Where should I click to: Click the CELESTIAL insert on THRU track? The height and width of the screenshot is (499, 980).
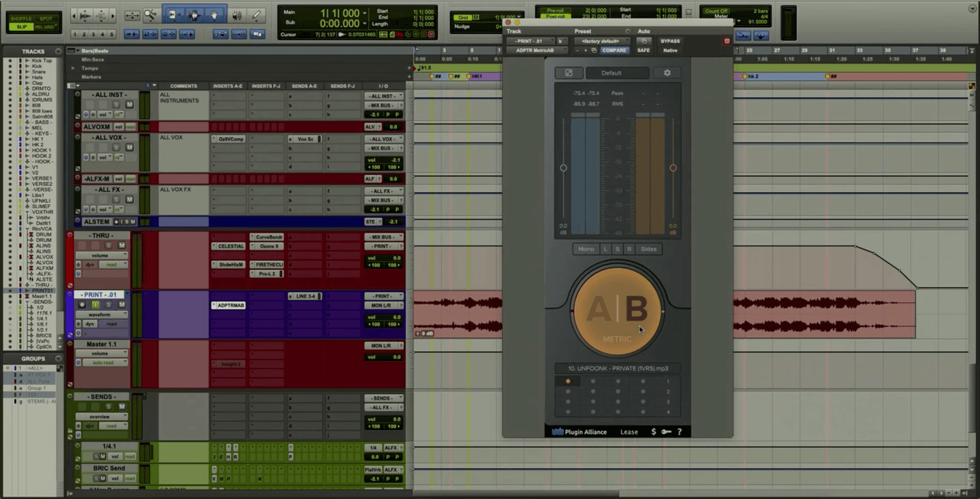pos(228,246)
